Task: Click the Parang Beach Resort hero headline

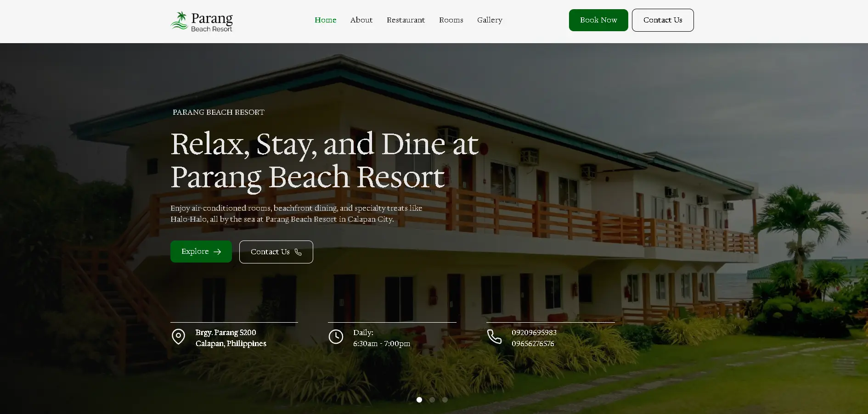Action: coord(325,160)
